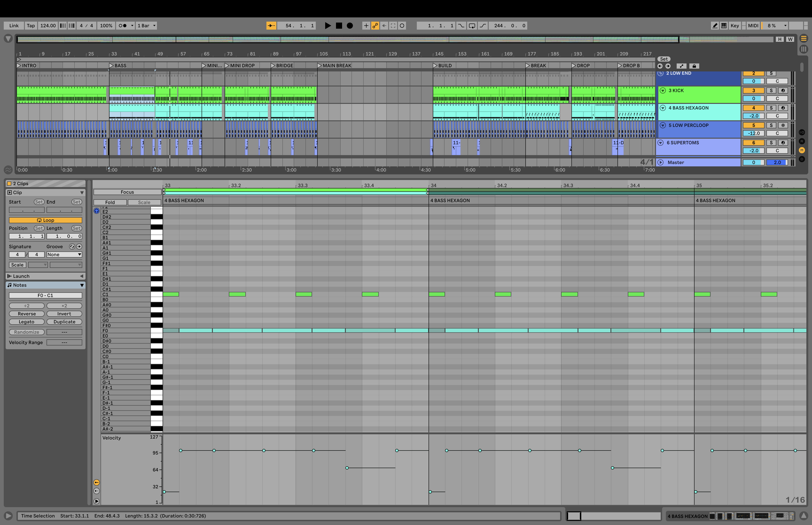This screenshot has width=812, height=525.
Task: Open the Groove None dropdown
Action: click(x=64, y=255)
